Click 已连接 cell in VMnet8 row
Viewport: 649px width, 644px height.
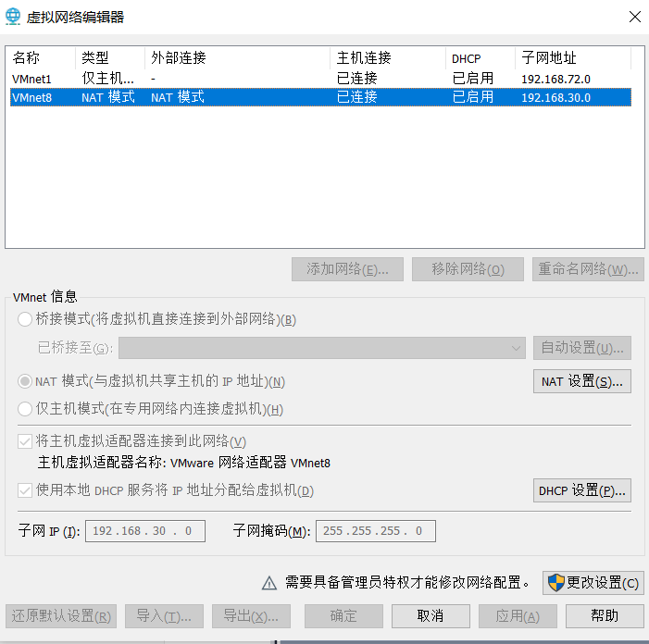[356, 97]
